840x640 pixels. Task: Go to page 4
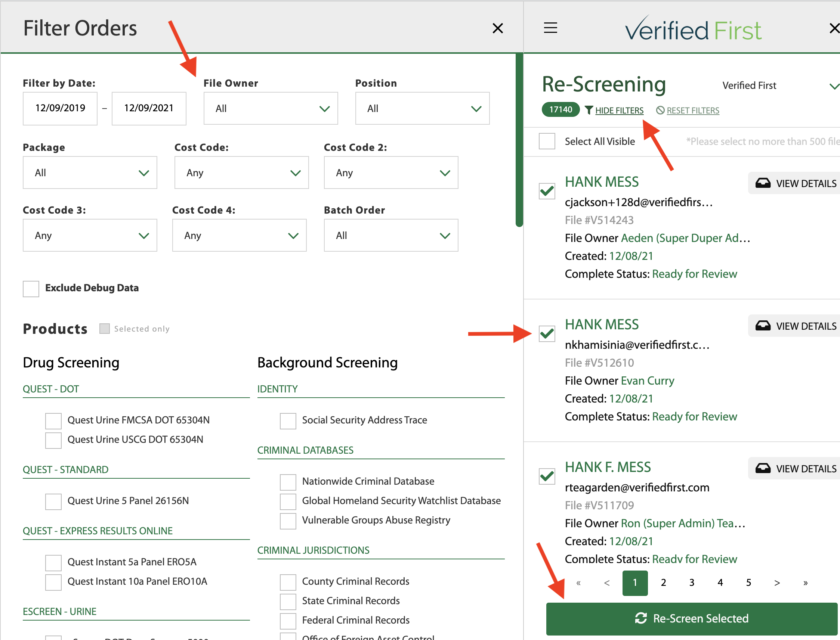(720, 582)
